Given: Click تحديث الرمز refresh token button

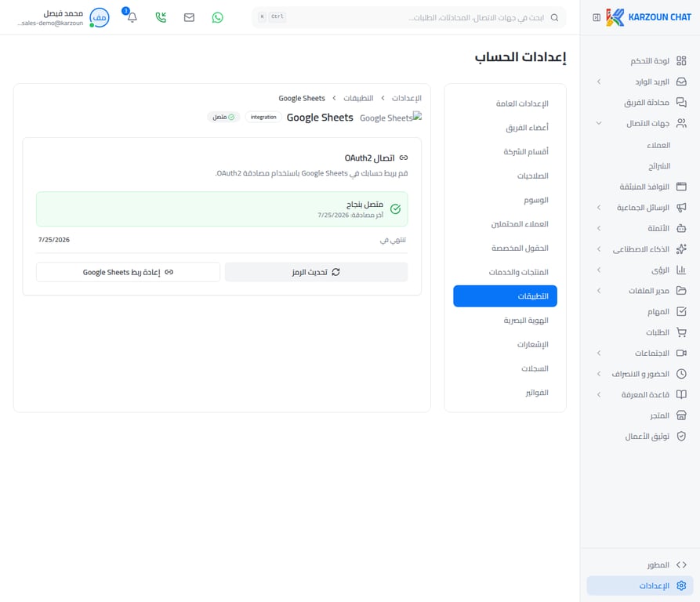Looking at the screenshot, I should pos(316,272).
